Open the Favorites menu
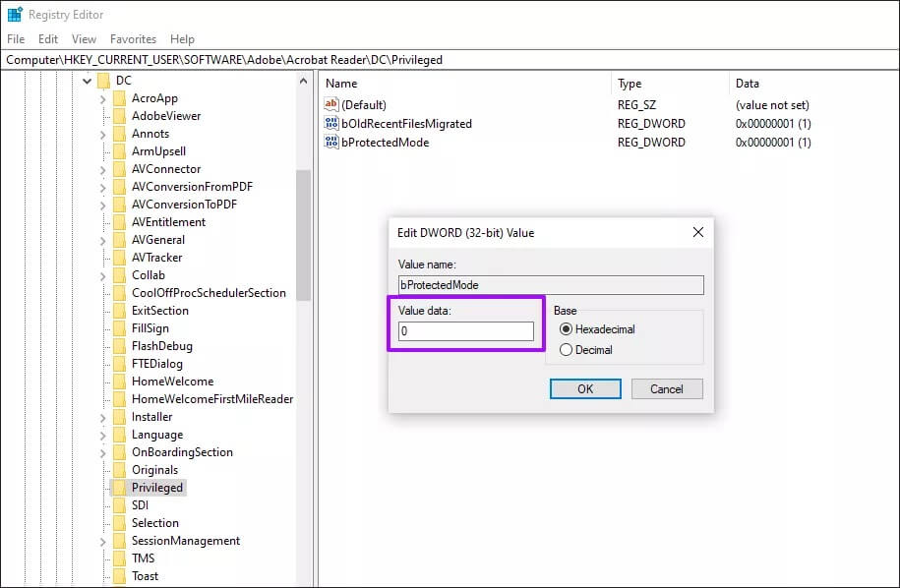 tap(133, 39)
